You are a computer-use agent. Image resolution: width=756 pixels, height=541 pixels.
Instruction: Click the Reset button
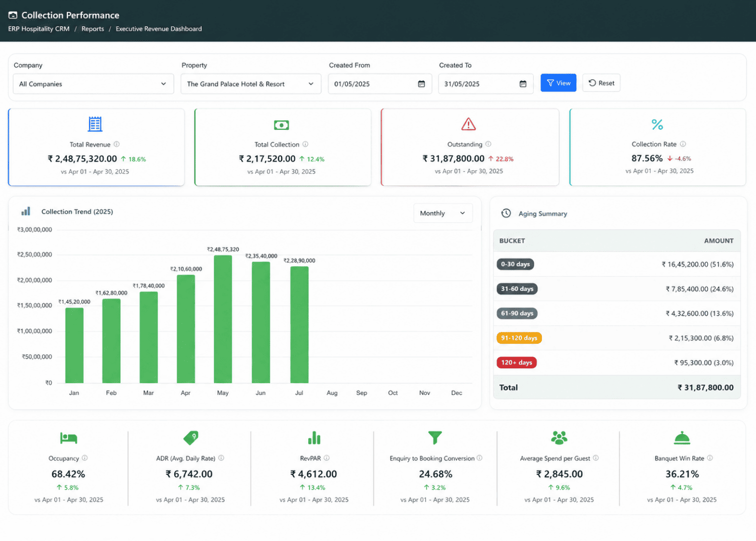[x=601, y=83]
